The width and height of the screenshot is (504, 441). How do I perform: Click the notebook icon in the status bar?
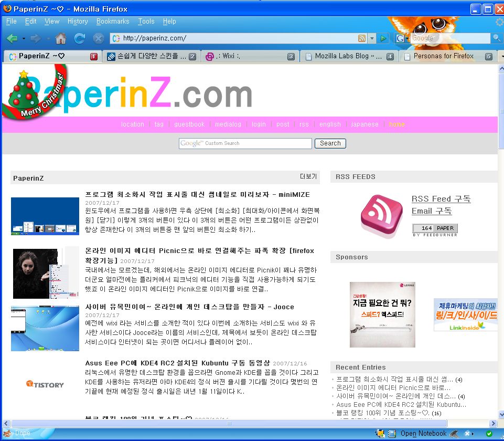click(392, 434)
